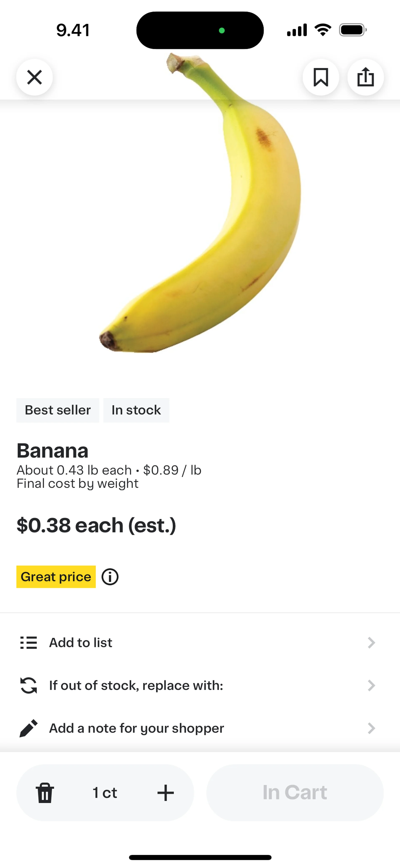Expand the shopper note chevron
Image resolution: width=400 pixels, height=868 pixels.
pos(371,728)
